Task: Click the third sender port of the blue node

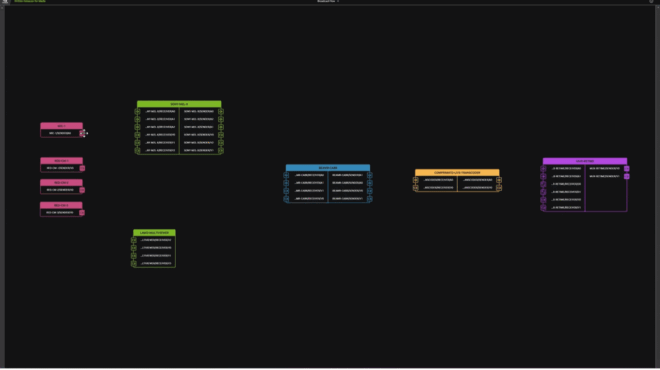Action: (x=370, y=191)
